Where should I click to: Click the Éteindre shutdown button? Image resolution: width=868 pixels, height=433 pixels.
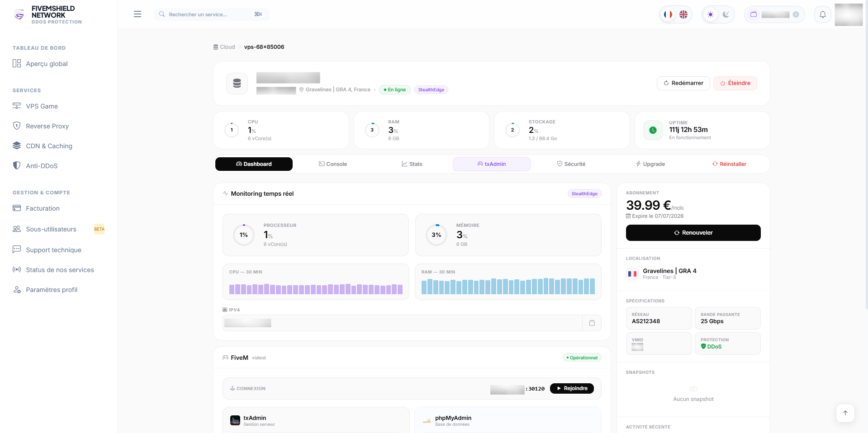735,83
